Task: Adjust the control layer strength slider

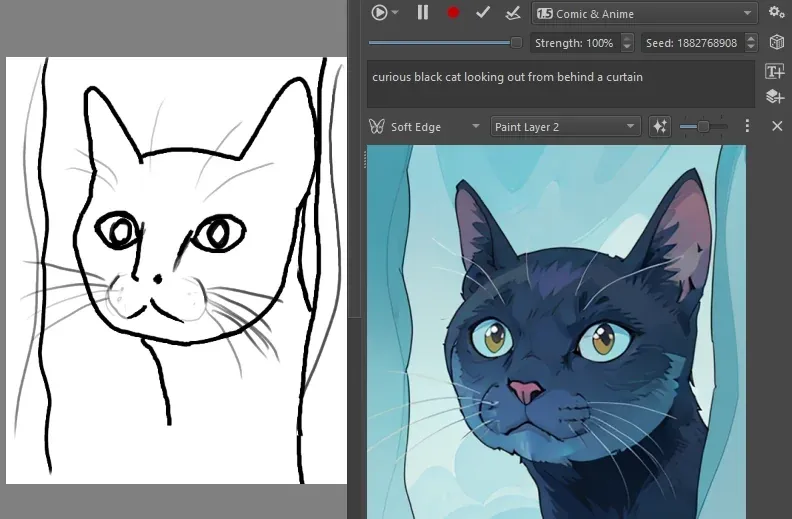Action: point(704,127)
